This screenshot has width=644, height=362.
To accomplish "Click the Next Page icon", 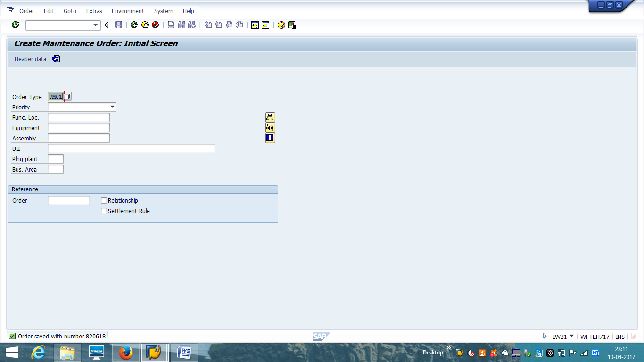I will pyautogui.click(x=229, y=25).
